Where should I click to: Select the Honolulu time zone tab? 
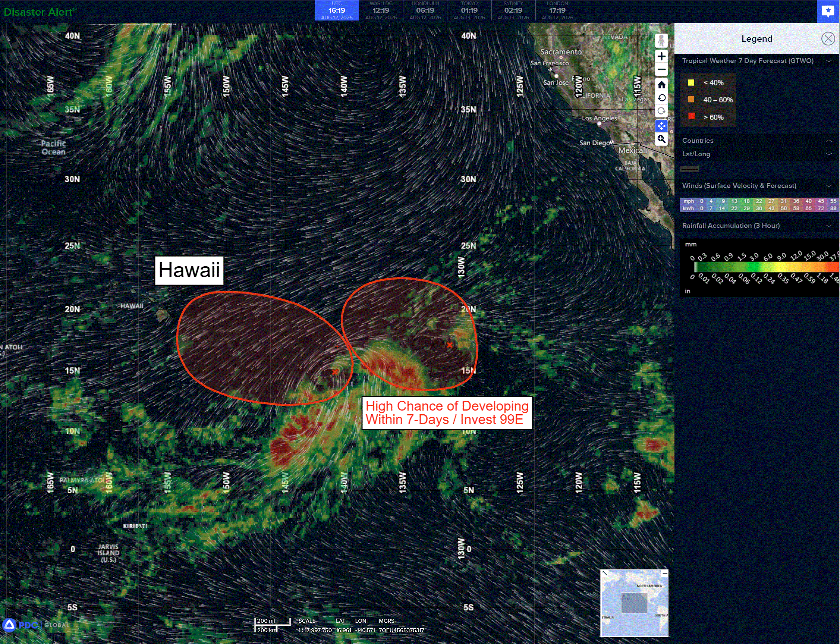coord(425,10)
